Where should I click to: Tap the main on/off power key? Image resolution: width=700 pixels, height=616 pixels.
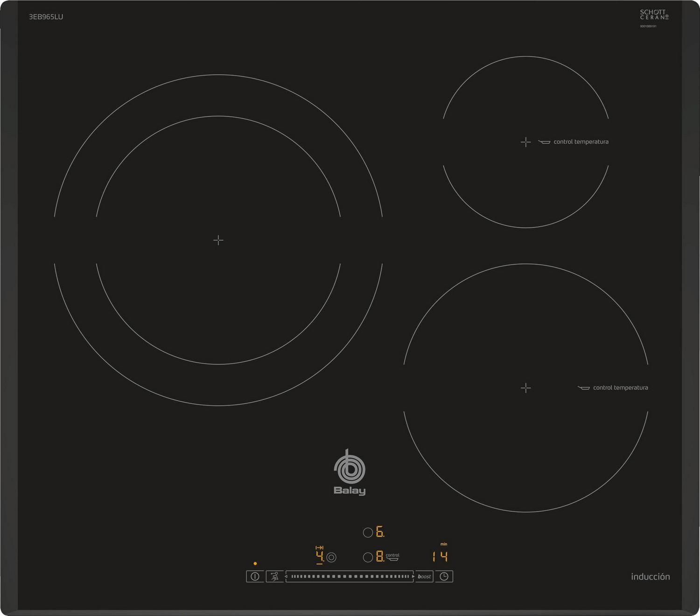[255, 576]
